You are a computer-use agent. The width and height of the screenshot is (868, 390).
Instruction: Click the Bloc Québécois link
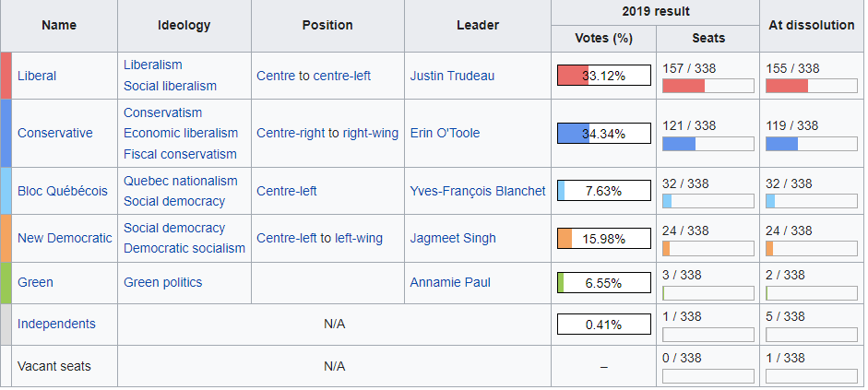point(63,191)
